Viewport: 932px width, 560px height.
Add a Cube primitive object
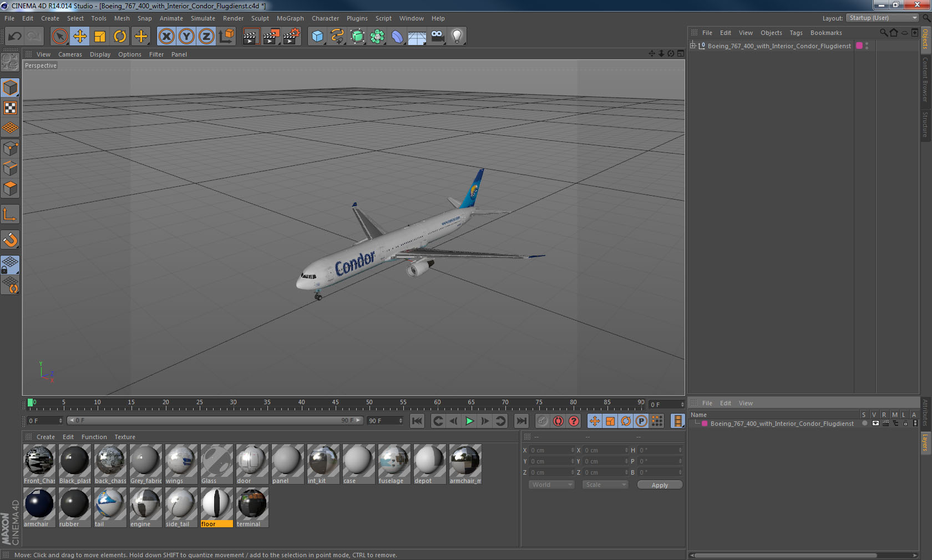317,37
